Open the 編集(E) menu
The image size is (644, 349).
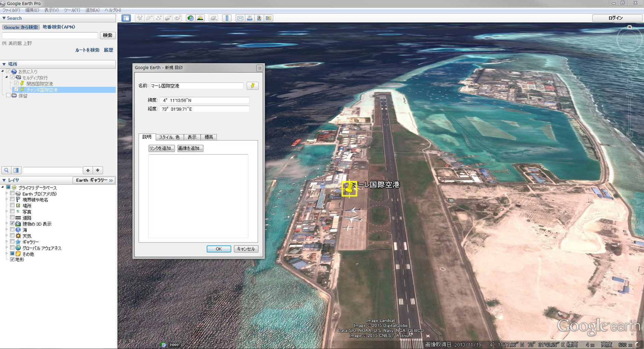click(32, 10)
